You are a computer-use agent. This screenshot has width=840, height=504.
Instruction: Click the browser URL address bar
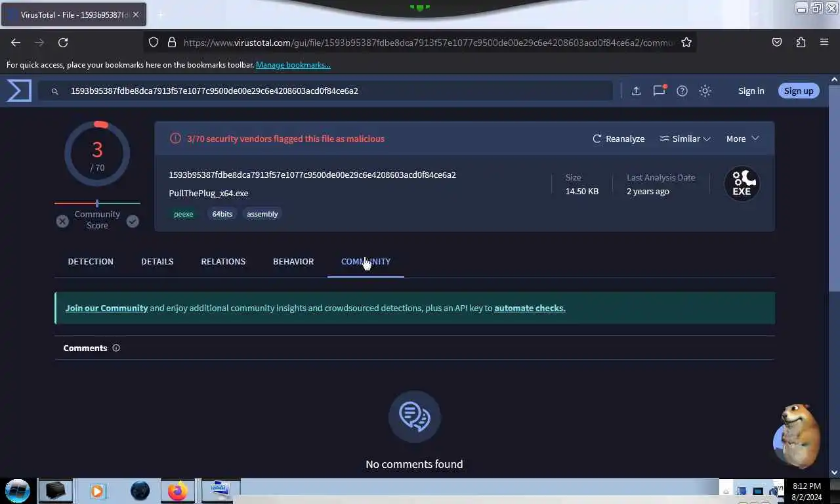coord(420,42)
